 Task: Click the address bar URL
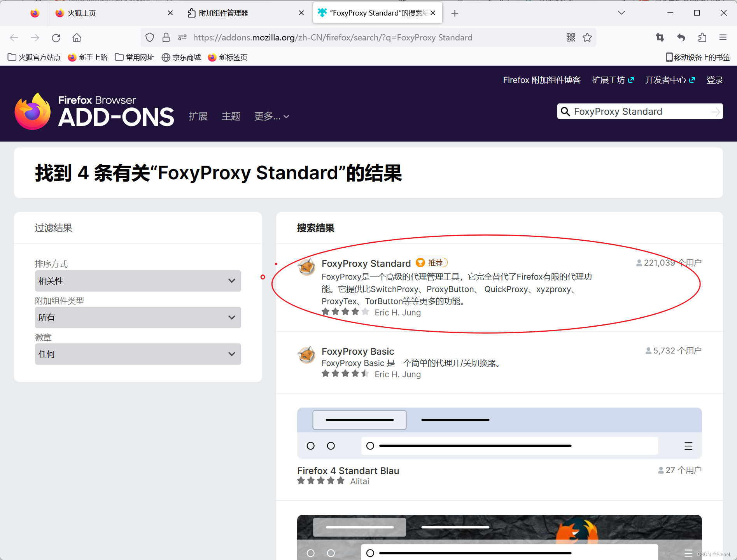click(x=333, y=38)
